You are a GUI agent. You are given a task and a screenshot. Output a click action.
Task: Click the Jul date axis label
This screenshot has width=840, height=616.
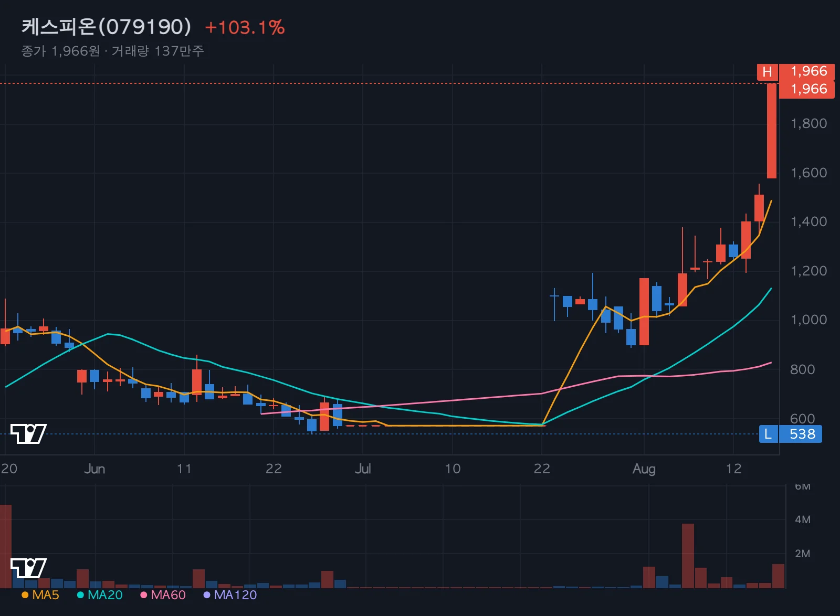point(363,469)
